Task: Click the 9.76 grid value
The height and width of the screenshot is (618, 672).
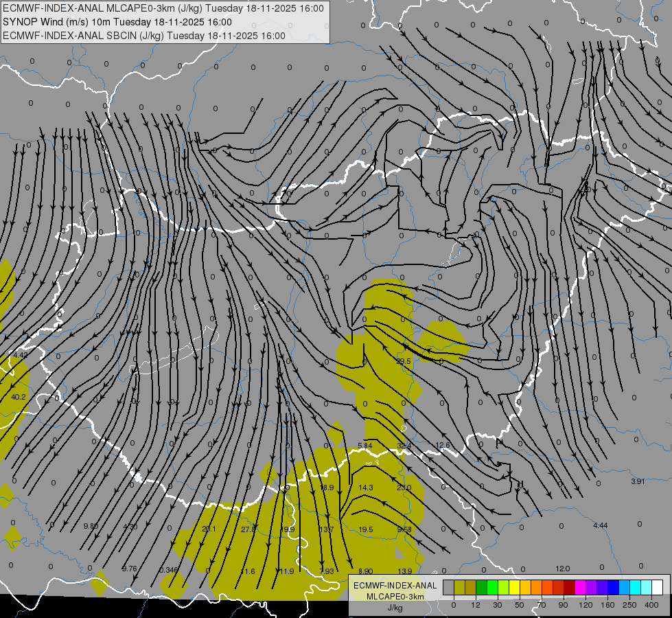Action: [130, 569]
